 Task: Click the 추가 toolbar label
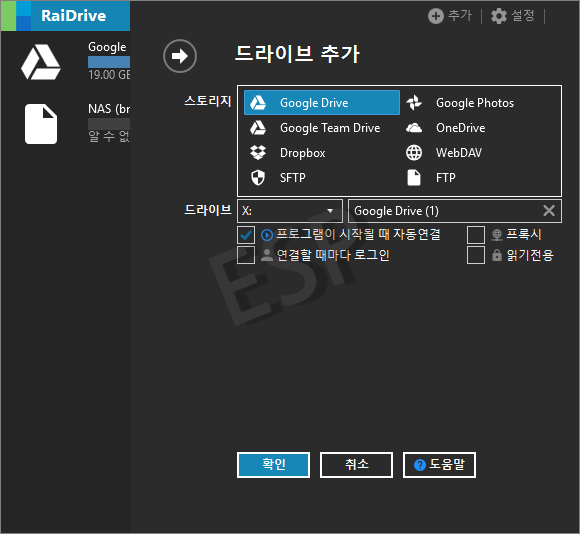coord(460,16)
